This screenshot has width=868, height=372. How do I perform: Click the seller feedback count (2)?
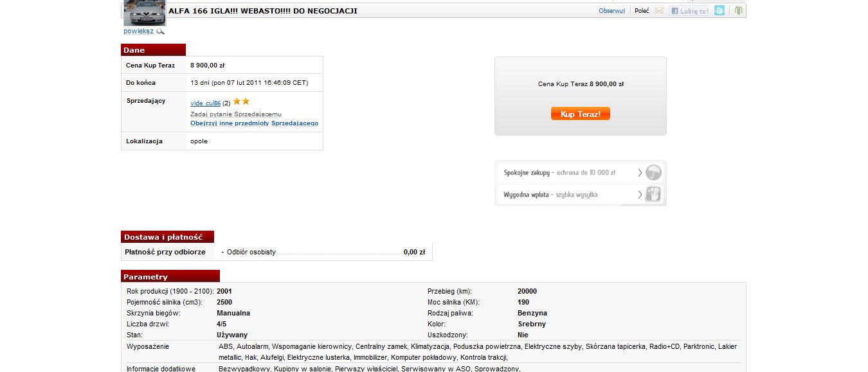(226, 103)
